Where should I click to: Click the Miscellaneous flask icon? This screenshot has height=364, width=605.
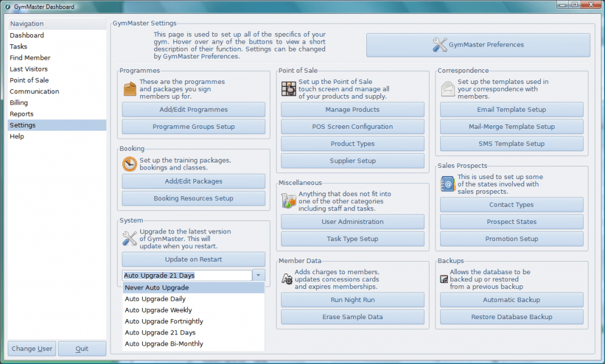[288, 200]
